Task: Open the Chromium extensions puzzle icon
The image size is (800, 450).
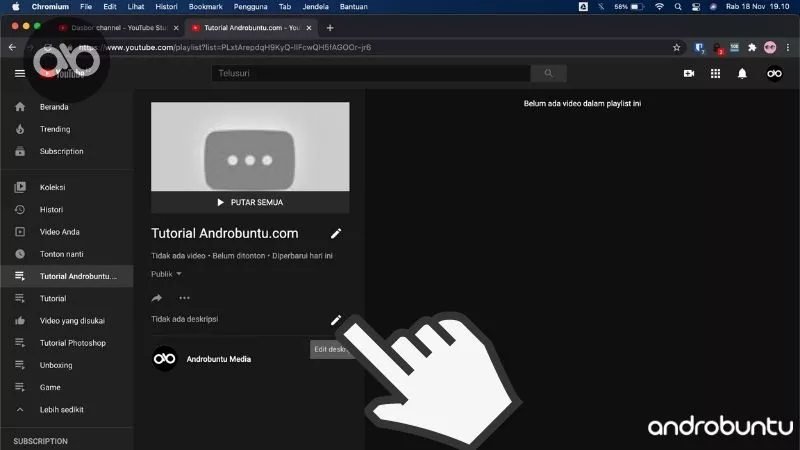Action: click(x=752, y=47)
